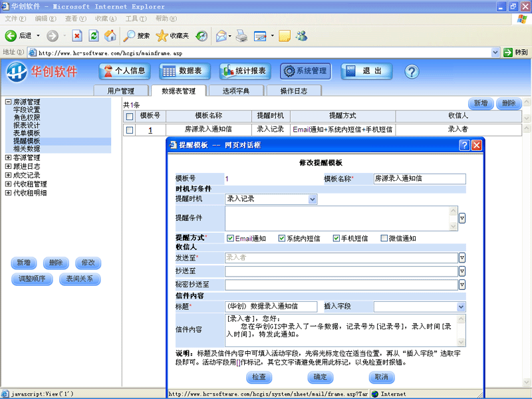Open the 秘密抄送至 recipient picker arrow

coord(462,285)
